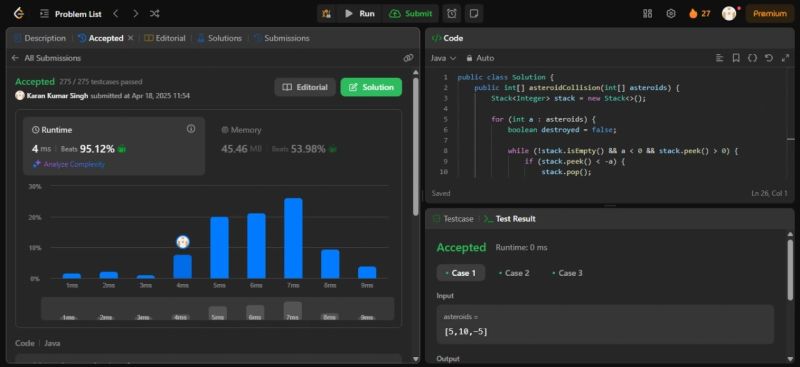The image size is (800, 367).
Task: Click the 4ms bar in runtime chart
Action: click(x=183, y=266)
